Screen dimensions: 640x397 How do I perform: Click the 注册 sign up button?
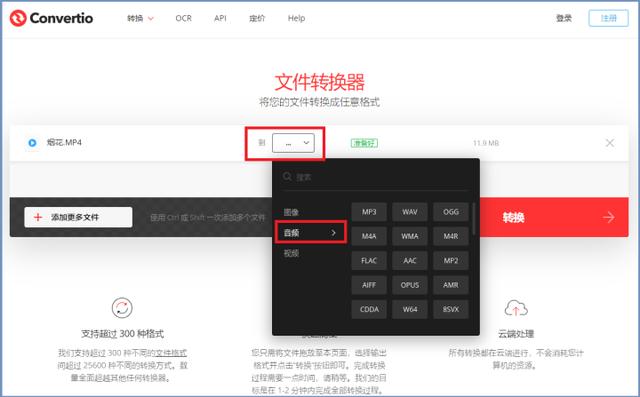click(608, 18)
